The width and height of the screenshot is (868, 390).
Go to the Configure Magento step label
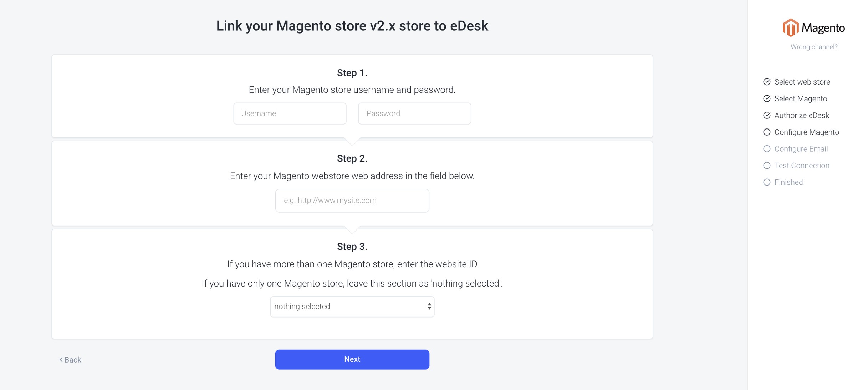click(807, 132)
